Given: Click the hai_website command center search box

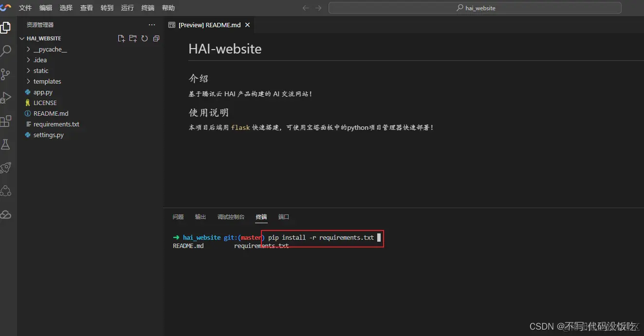Looking at the screenshot, I should tap(475, 8).
